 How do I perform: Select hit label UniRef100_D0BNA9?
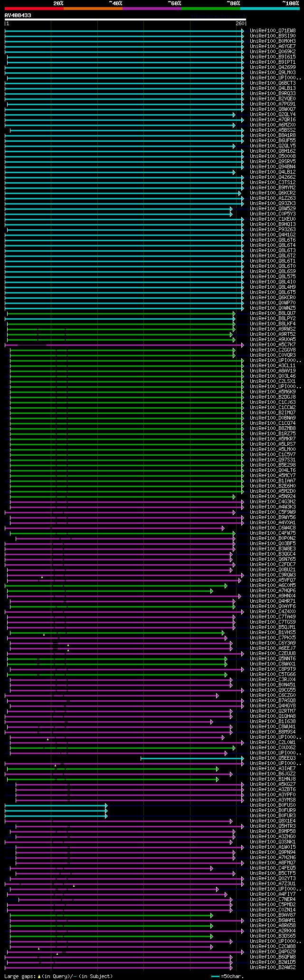tap(273, 418)
